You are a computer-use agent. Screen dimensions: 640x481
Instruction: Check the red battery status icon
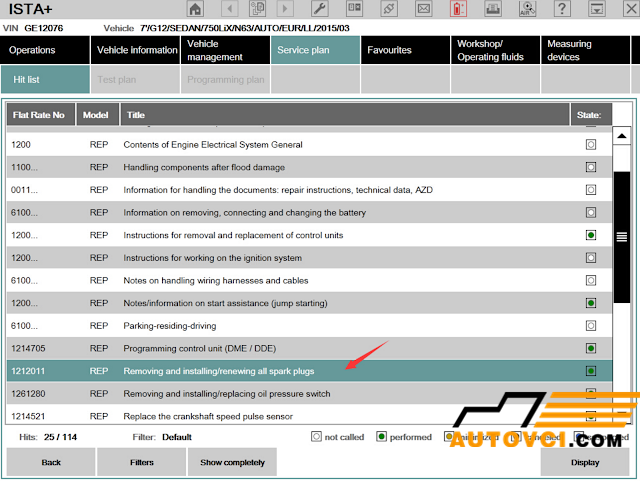tap(458, 9)
